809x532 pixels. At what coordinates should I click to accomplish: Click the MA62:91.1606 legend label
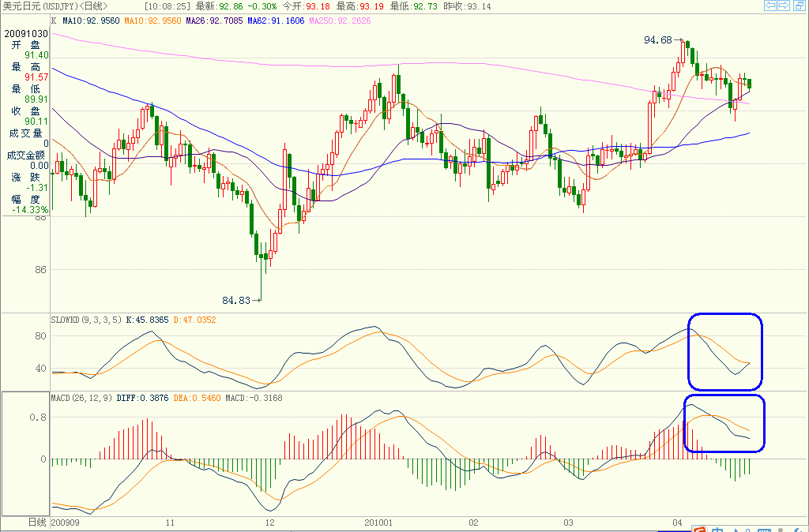point(276,21)
